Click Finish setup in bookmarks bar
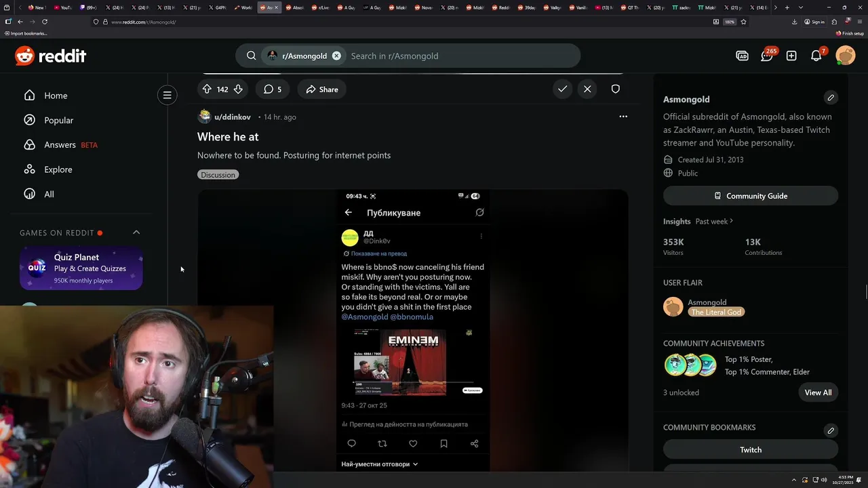868x488 pixels. 850,33
